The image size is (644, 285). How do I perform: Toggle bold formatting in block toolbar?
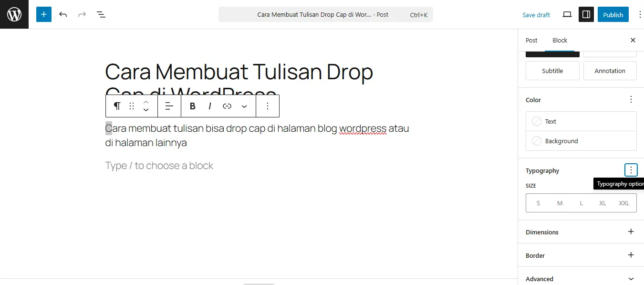(x=193, y=106)
